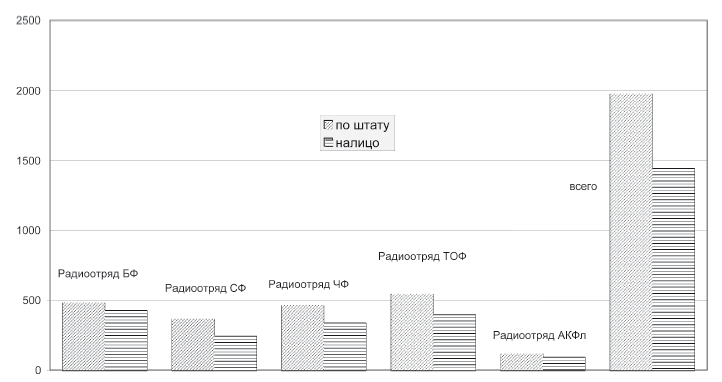This screenshot has width=722, height=382.
Task: Select the Радиоотряд БФ по штату bar
Action: tap(84, 336)
